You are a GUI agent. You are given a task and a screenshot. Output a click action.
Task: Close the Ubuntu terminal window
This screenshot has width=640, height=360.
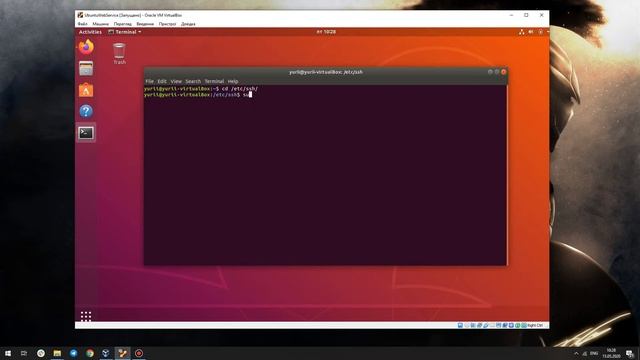(x=504, y=72)
